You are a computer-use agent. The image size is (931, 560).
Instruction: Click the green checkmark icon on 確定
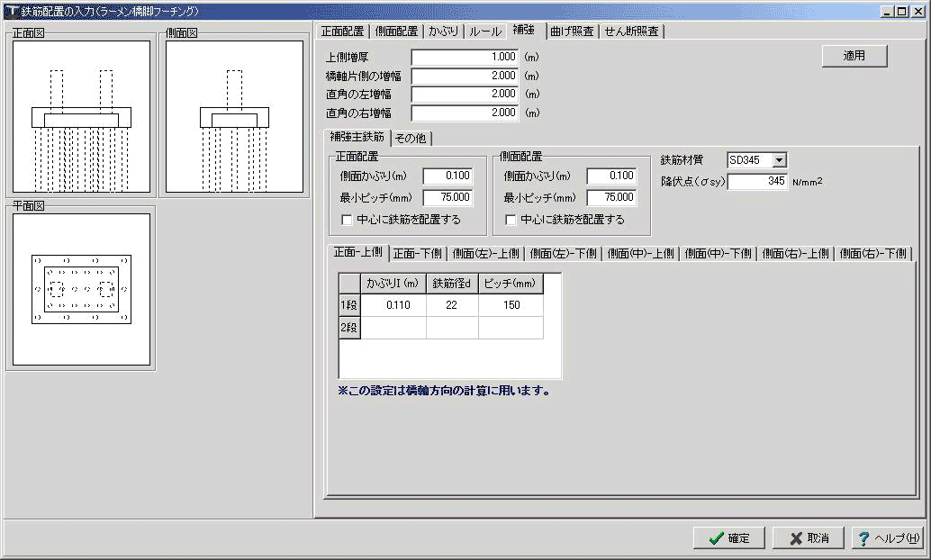716,538
